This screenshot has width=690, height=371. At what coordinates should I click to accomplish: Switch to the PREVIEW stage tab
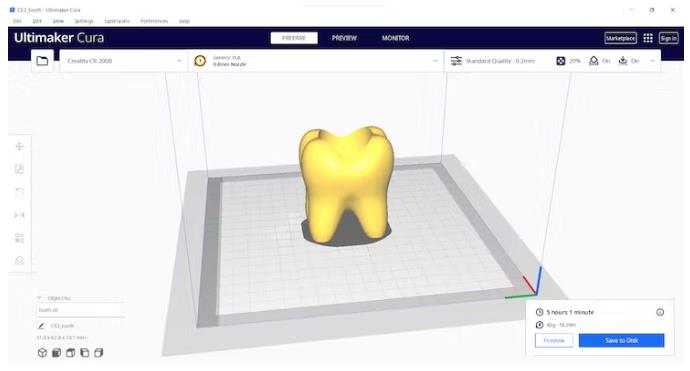pos(344,38)
